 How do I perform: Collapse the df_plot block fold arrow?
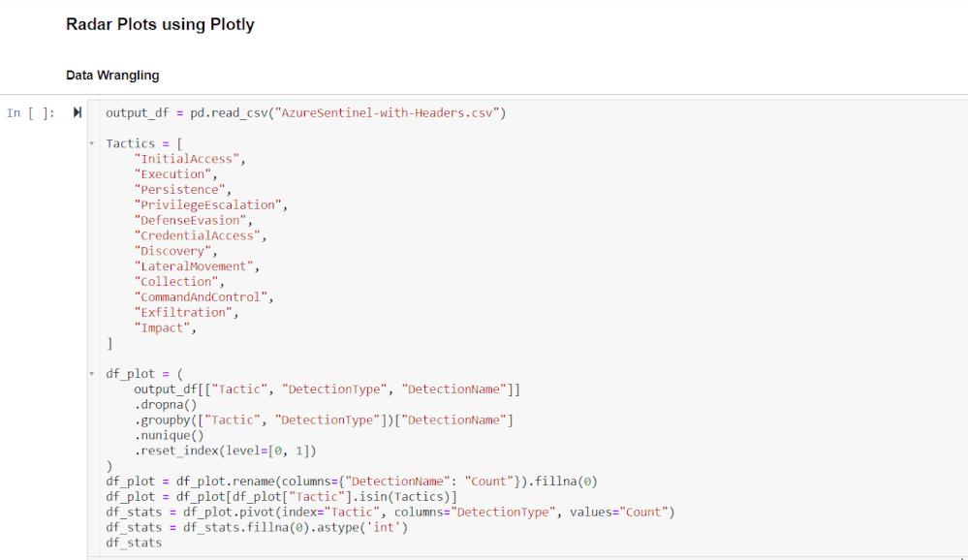click(x=91, y=374)
